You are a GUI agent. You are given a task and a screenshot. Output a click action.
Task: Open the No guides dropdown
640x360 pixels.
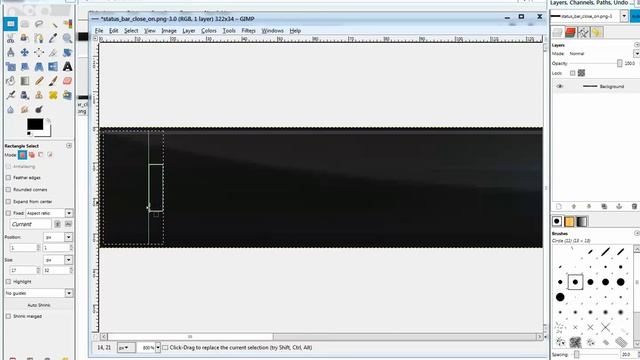click(x=39, y=293)
